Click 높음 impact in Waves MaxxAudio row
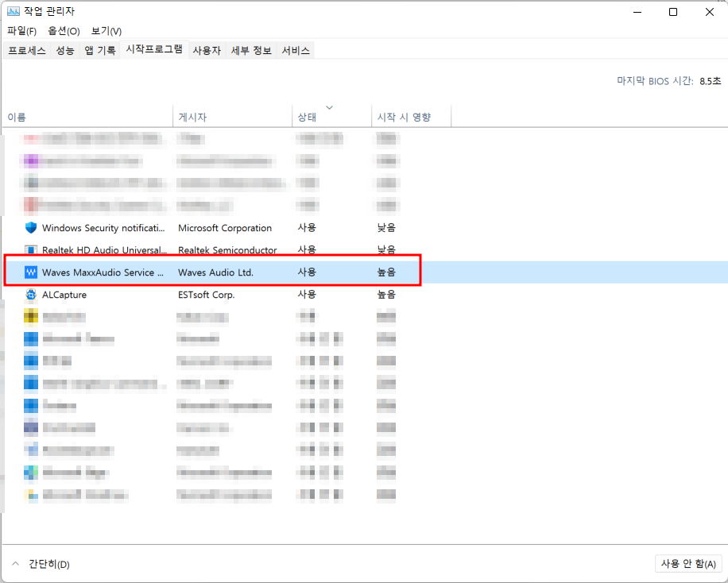728x583 pixels. point(386,272)
